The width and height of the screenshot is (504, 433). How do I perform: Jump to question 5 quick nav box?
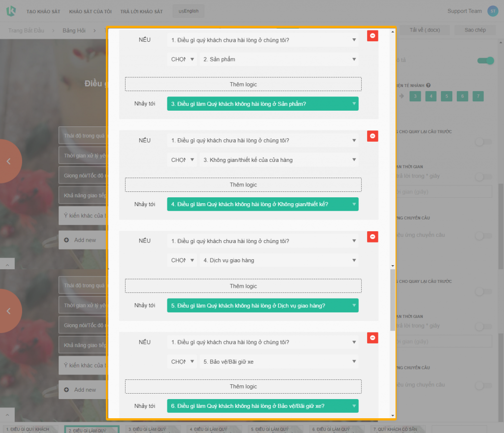(446, 96)
